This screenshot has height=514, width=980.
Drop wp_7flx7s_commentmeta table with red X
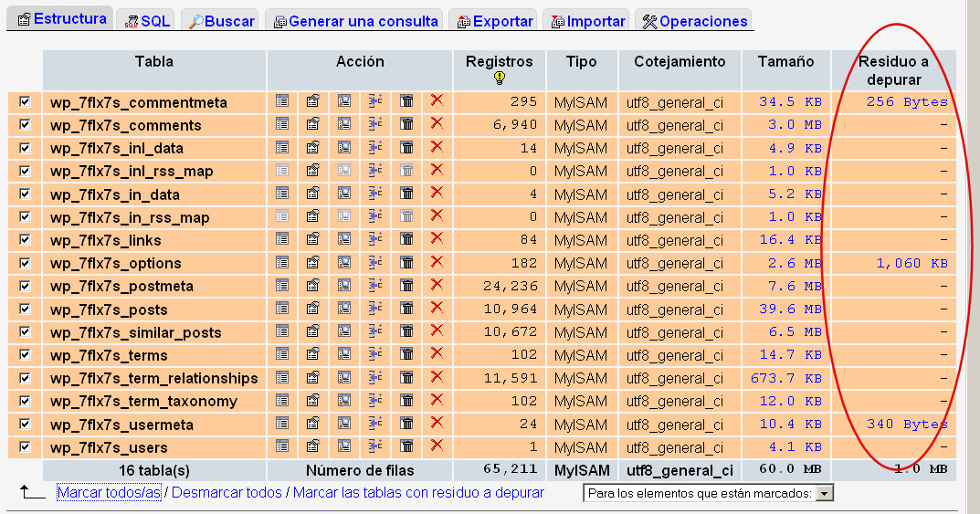(437, 100)
